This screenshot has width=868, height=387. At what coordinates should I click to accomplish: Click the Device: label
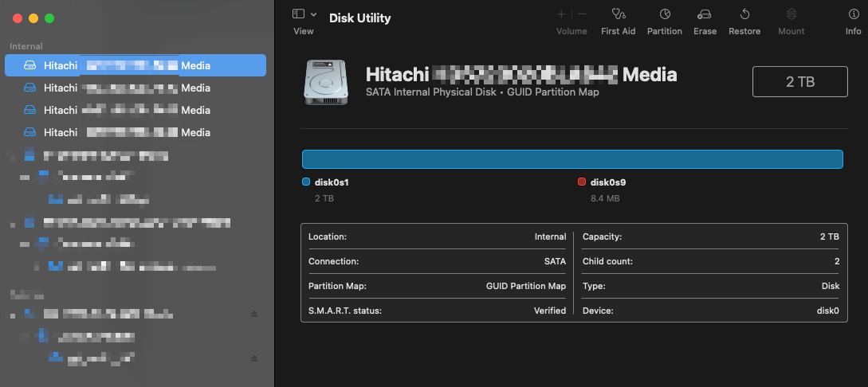click(x=597, y=311)
